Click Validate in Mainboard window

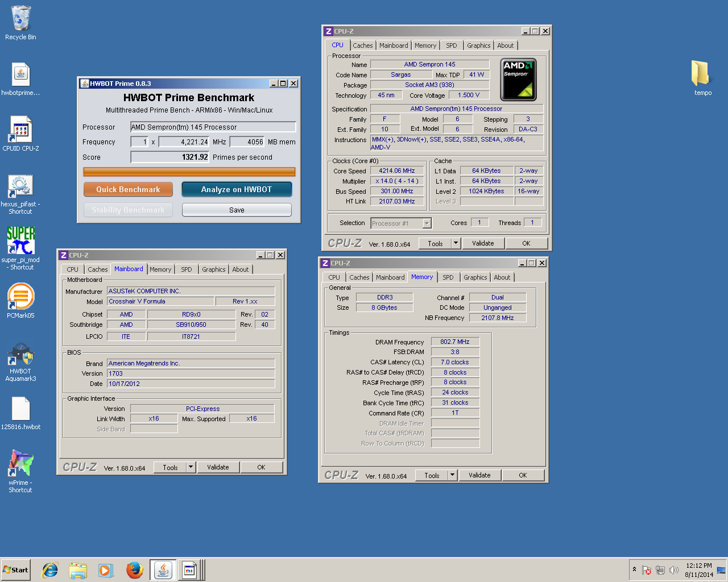218,467
